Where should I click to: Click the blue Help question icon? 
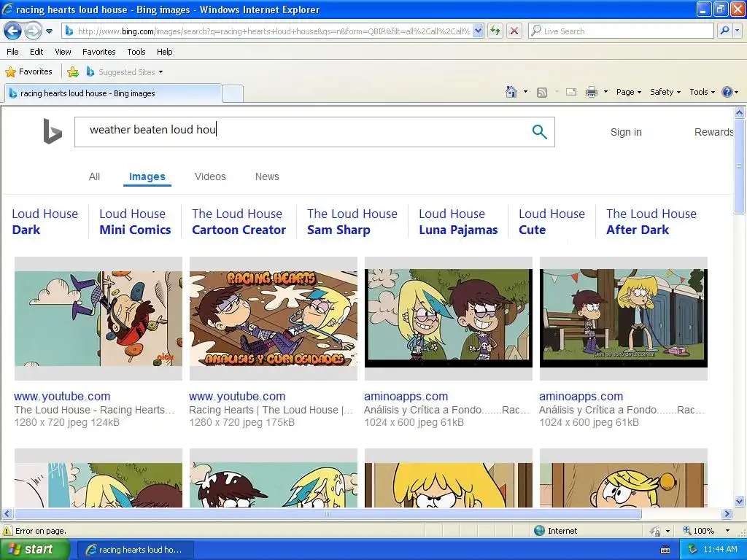pyautogui.click(x=727, y=92)
